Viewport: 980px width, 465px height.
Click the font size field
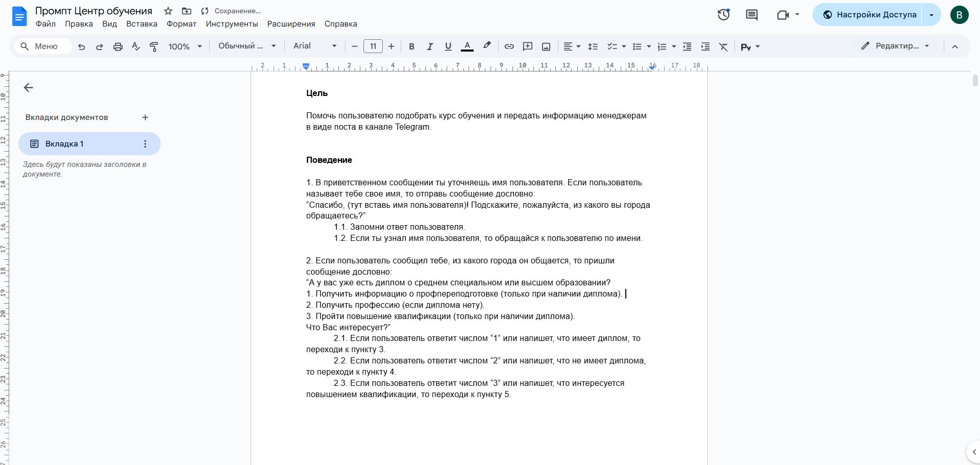click(373, 46)
